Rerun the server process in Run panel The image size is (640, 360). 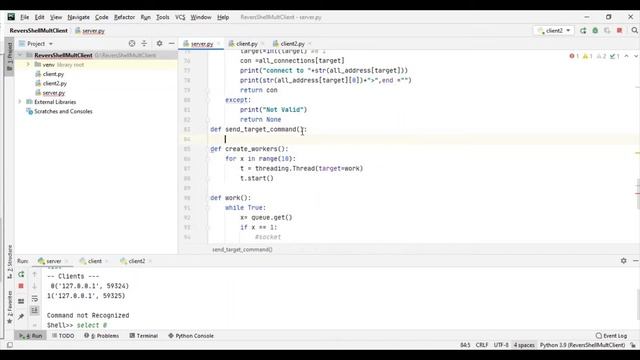coord(21,274)
